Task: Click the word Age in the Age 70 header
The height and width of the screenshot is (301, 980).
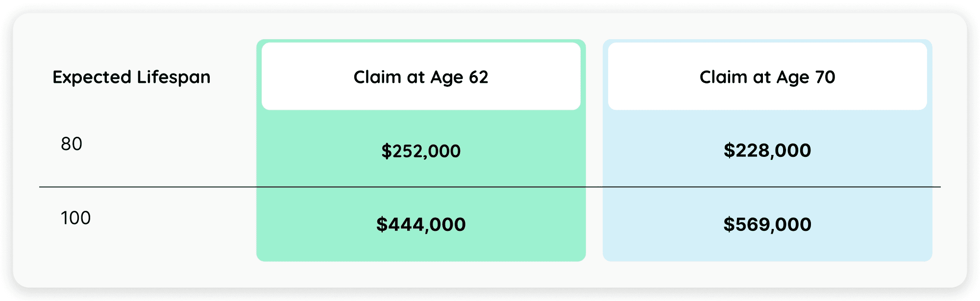Action: [793, 78]
